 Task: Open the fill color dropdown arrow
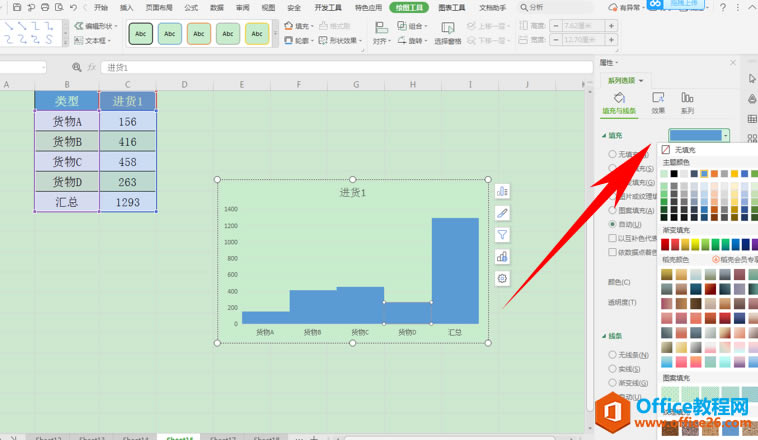(x=726, y=136)
